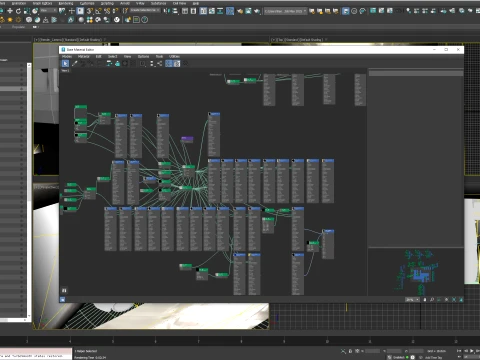Click Lay Out All in Slate toolbar
Viewport: 480px width, 360px height.
(x=152, y=63)
